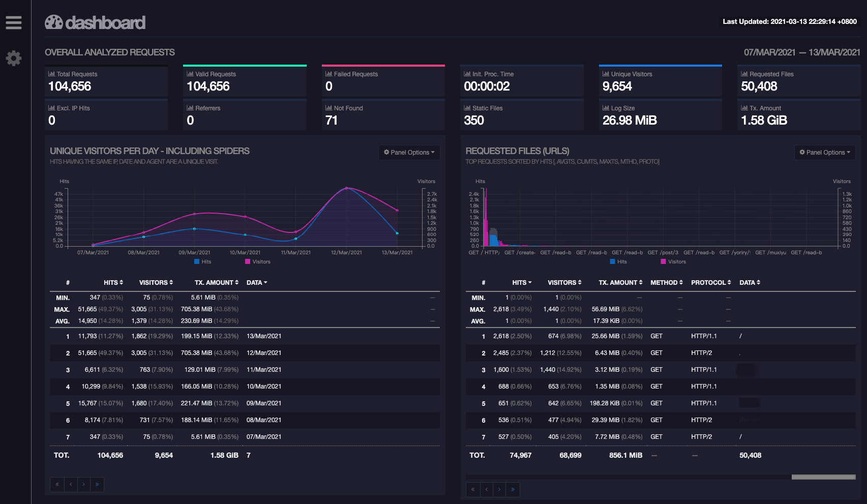Sort requested files by HITS column
The height and width of the screenshot is (504, 867).
point(522,282)
